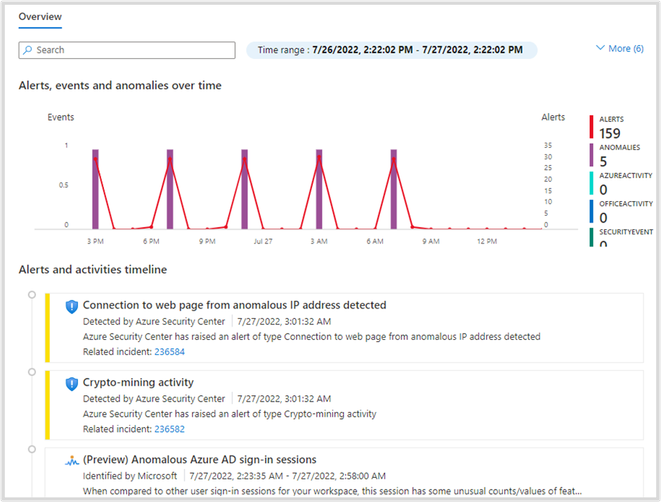Click the shield icon for anomalous IP alert

point(72,306)
